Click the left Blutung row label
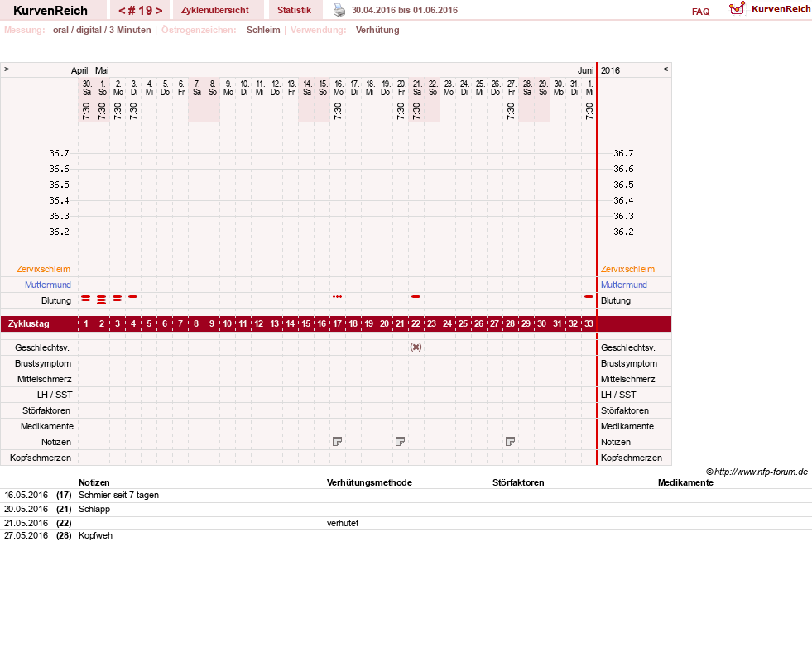This screenshot has height=647, width=812. (56, 300)
